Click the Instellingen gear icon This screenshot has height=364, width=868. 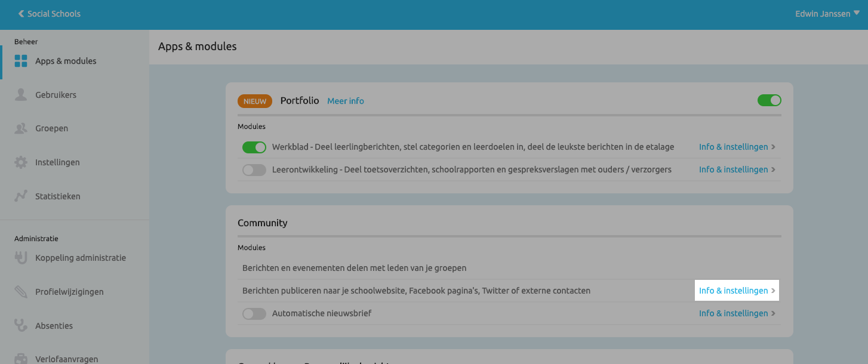[20, 162]
